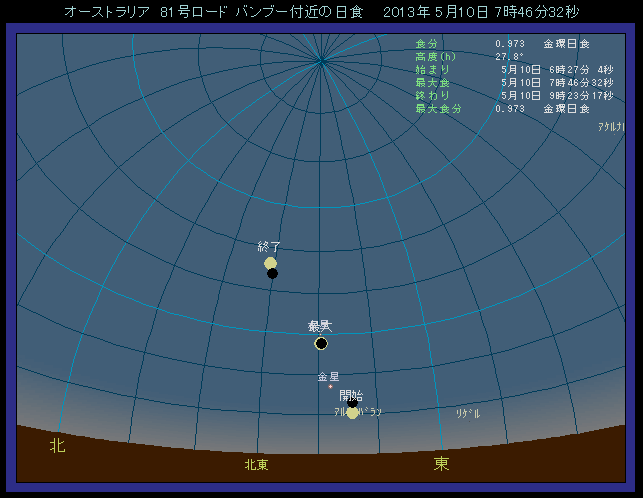Click the 北 direction marker
This screenshot has height=498, width=643.
58,446
